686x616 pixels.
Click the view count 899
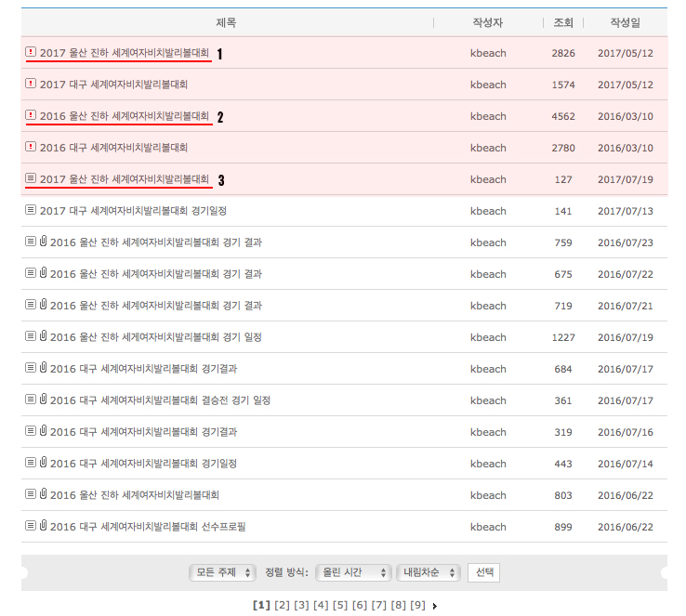pos(563,527)
